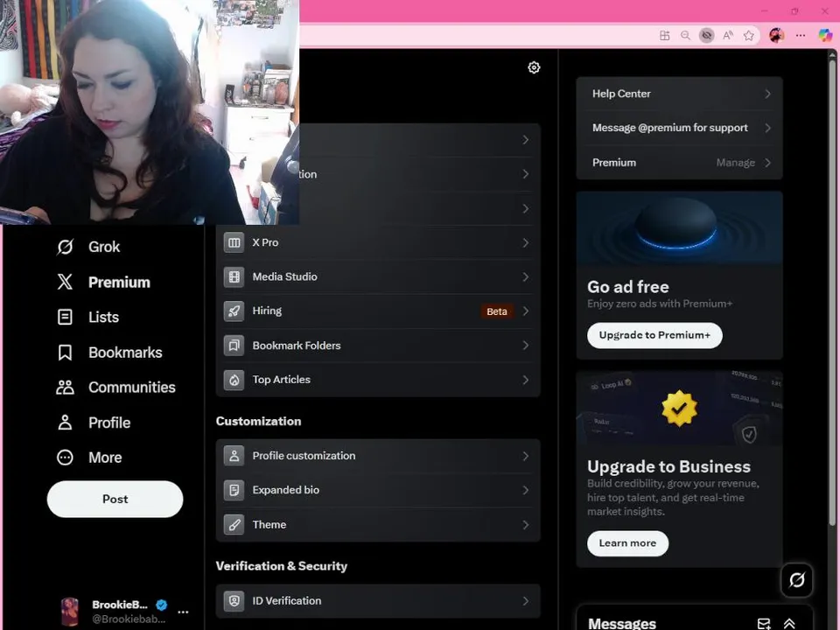Open the settings gear icon
Viewport: 840px width, 630px height.
point(534,67)
